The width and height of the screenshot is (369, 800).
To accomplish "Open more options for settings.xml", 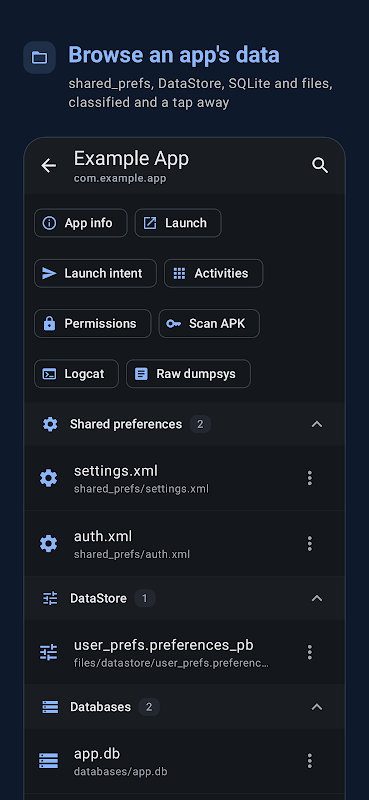I will 309,478.
